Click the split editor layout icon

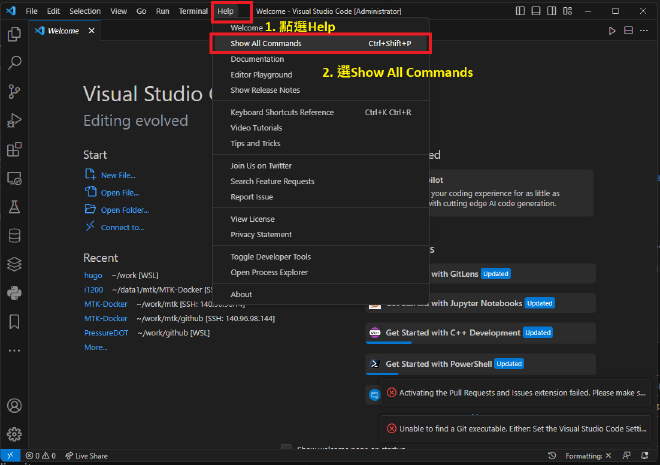(628, 30)
